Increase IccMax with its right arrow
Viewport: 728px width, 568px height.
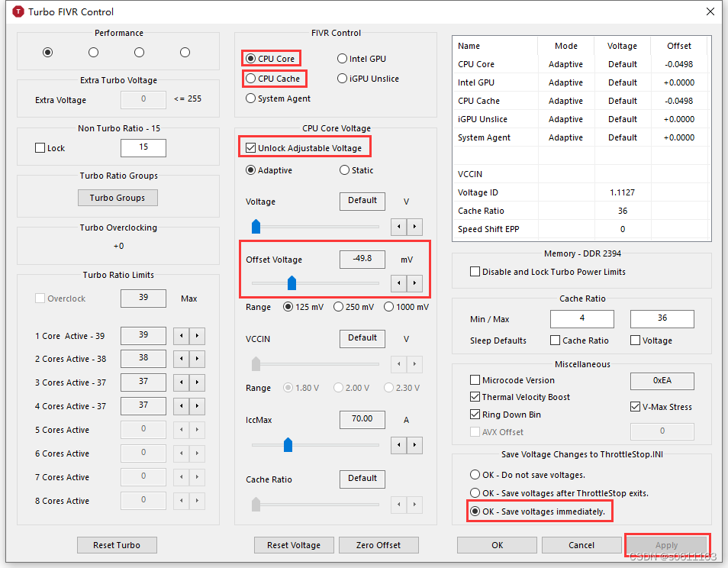pyautogui.click(x=414, y=445)
